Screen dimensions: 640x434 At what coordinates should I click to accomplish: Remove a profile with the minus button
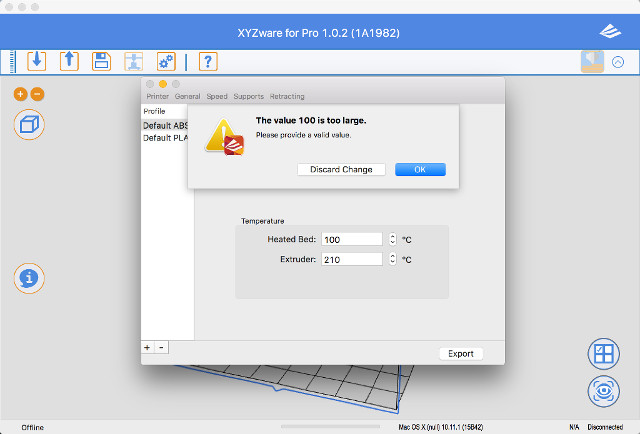click(161, 347)
